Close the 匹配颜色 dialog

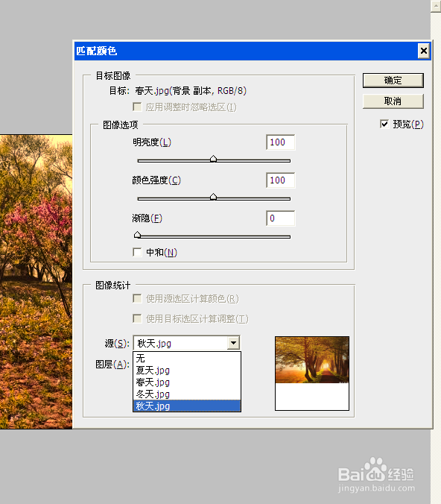tap(424, 51)
